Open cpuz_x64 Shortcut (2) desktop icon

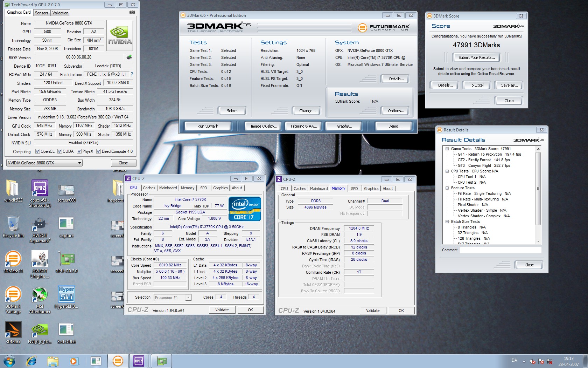(x=40, y=193)
